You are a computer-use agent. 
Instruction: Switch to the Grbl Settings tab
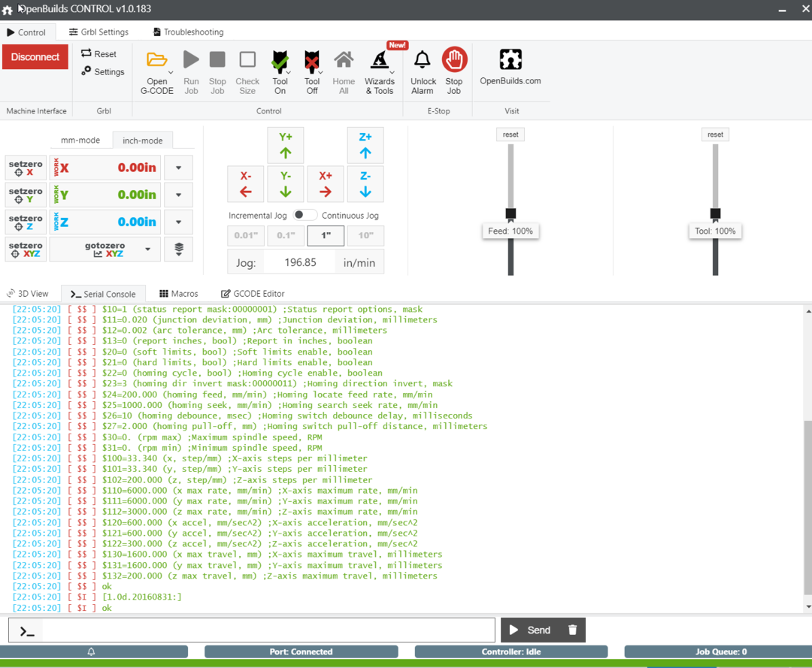pyautogui.click(x=98, y=32)
